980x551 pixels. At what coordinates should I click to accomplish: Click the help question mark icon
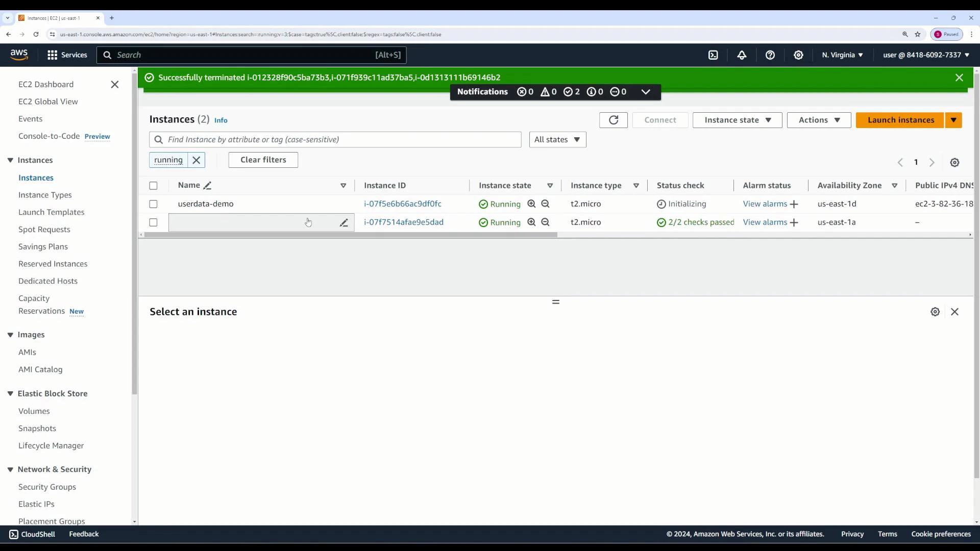[x=770, y=55]
